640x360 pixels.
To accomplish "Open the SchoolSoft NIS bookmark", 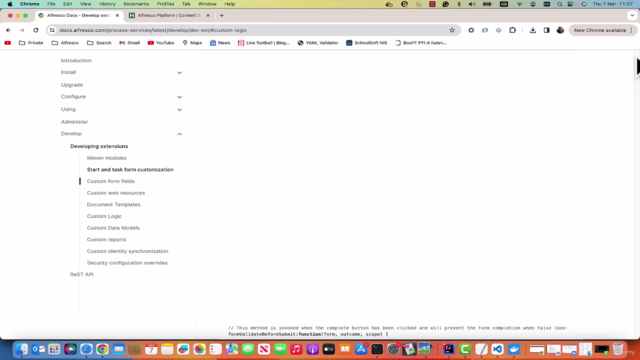I will (367, 43).
